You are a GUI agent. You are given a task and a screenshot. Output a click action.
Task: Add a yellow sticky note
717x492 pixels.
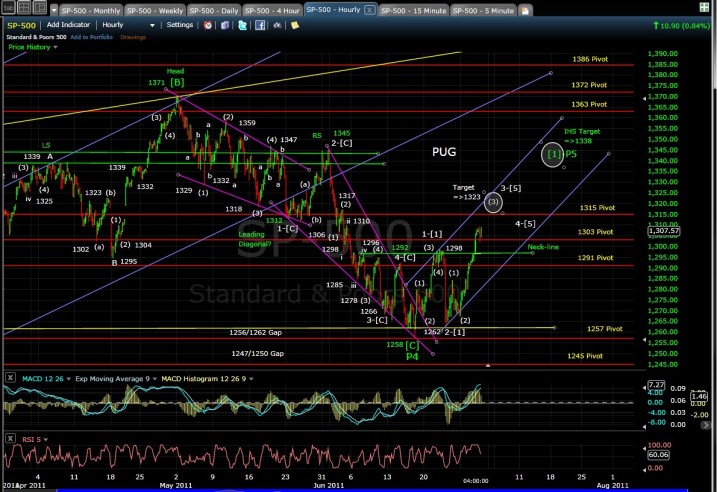[x=294, y=25]
